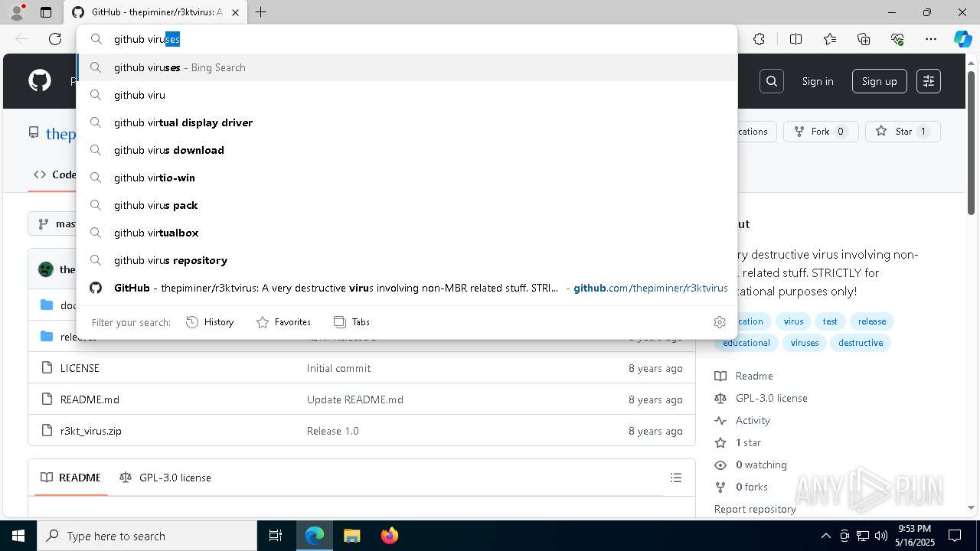The height and width of the screenshot is (551, 980).
Task: Open 'Update README.md' commit message
Action: (354, 399)
